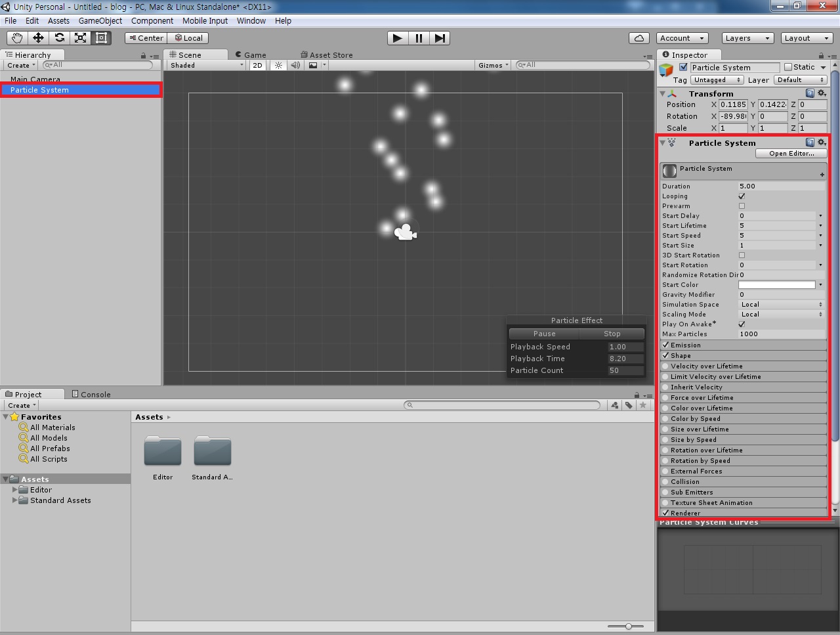Select the Move tool
840x635 pixels.
[x=38, y=38]
